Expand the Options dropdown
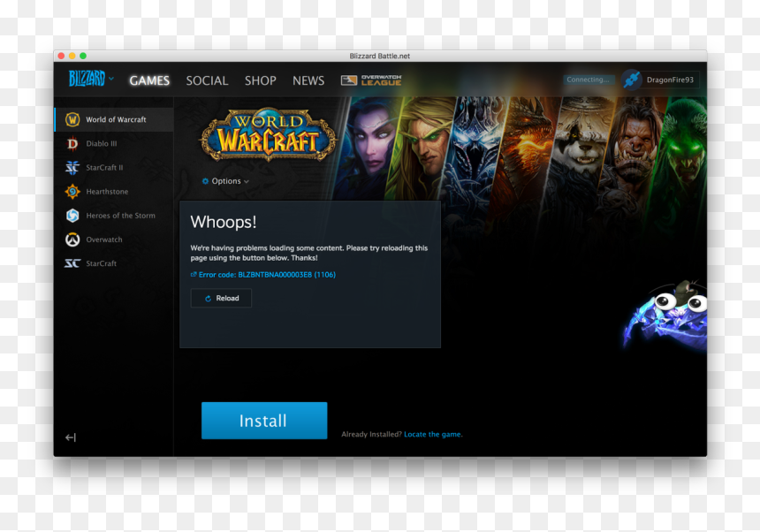 (x=225, y=181)
